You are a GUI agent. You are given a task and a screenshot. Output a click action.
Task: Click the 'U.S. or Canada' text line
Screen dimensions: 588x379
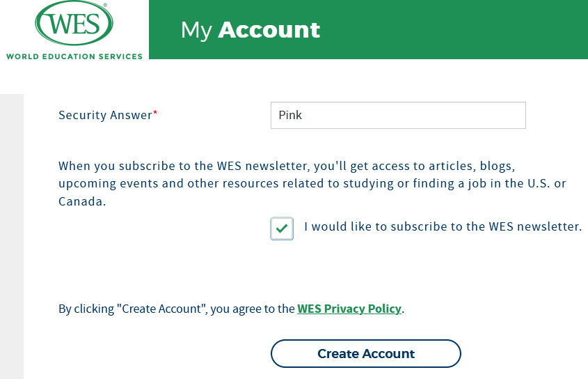(82, 202)
